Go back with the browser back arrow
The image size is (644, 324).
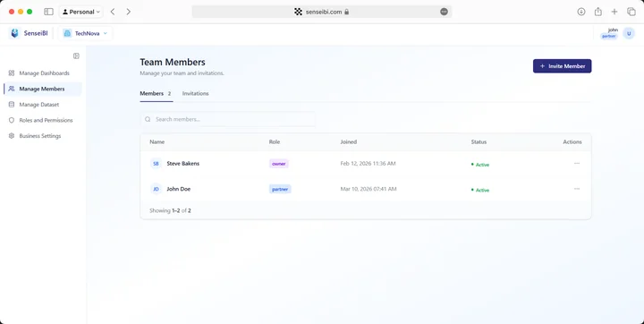pyautogui.click(x=113, y=12)
